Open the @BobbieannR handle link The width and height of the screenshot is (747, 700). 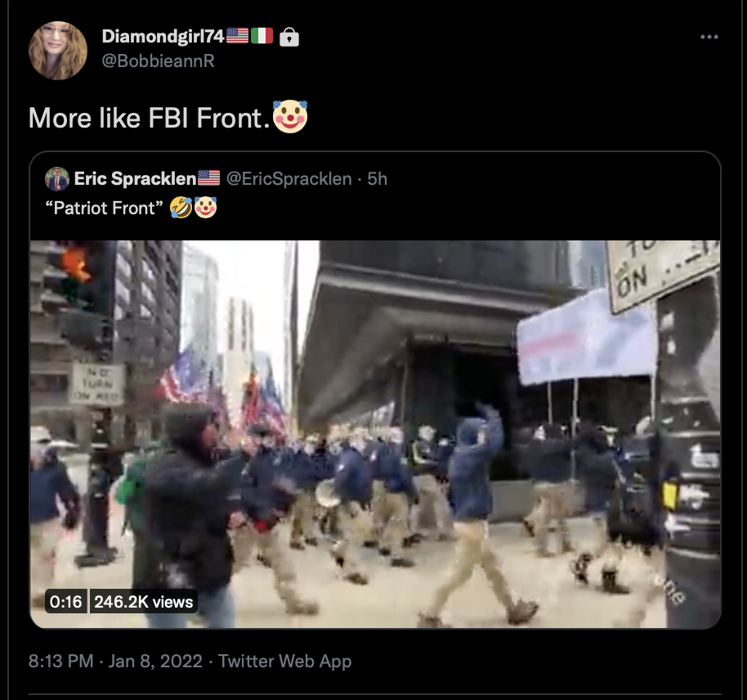pos(159,61)
